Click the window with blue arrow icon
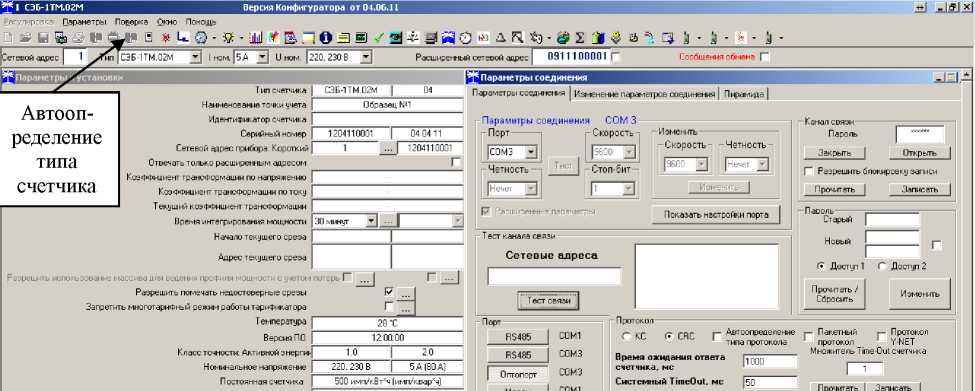The width and height of the screenshot is (975, 391). tap(668, 37)
